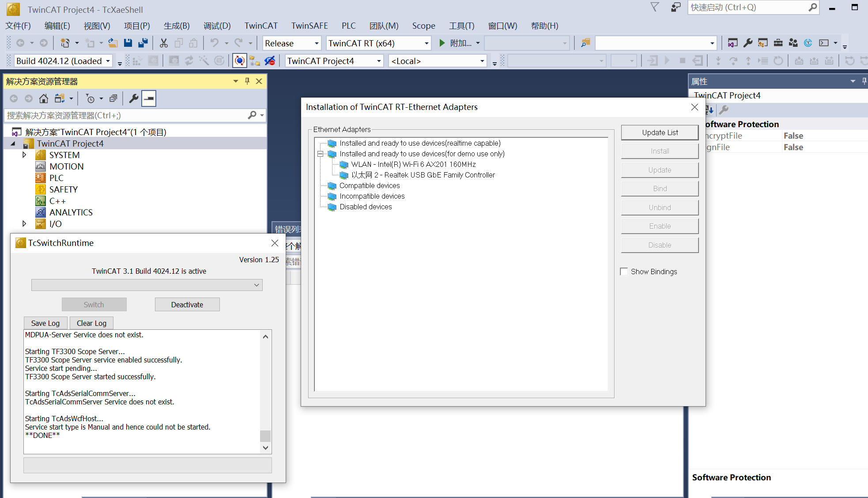Collapse the demo-use-only devices tree node
Screen dimensions: 868x498
pos(321,154)
